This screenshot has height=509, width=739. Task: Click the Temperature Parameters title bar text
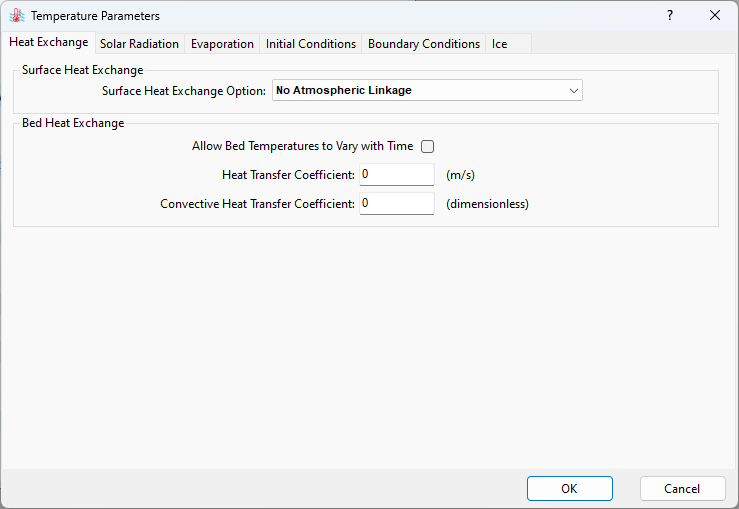pyautogui.click(x=95, y=16)
